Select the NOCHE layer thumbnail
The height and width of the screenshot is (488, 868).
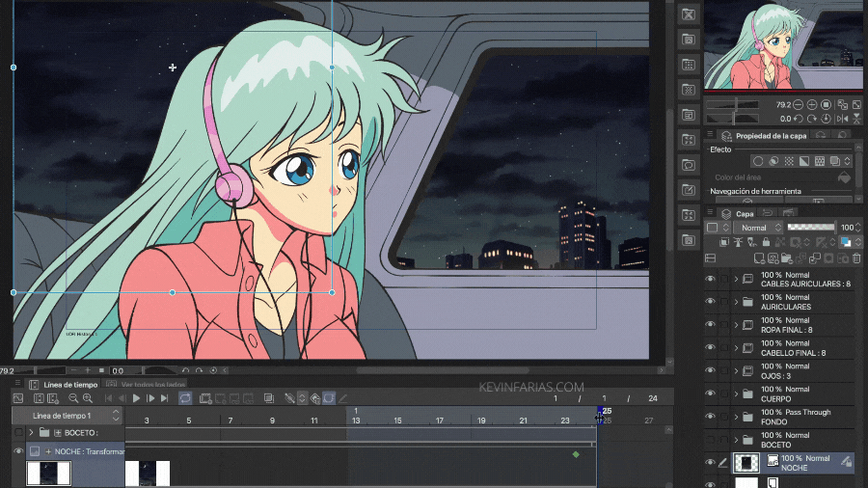746,463
